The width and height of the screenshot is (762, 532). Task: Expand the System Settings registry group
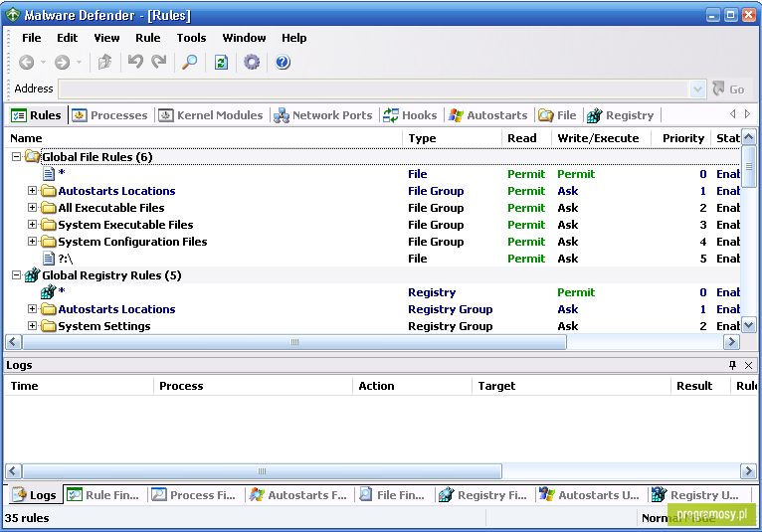point(32,325)
